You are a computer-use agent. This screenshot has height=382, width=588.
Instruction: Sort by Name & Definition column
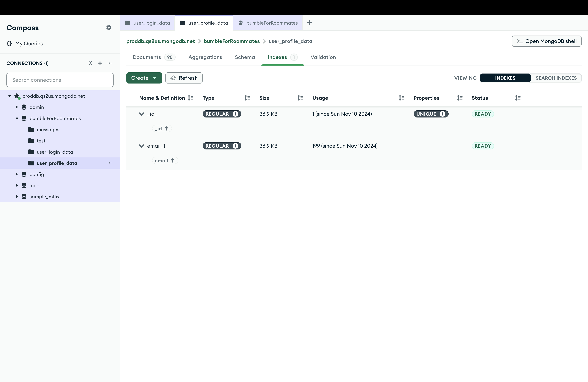(x=190, y=98)
